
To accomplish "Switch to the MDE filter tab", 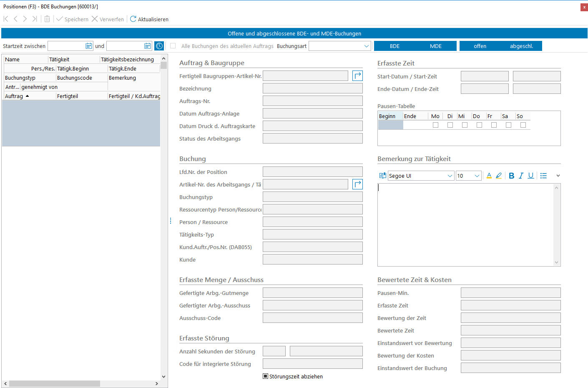I will click(435, 46).
